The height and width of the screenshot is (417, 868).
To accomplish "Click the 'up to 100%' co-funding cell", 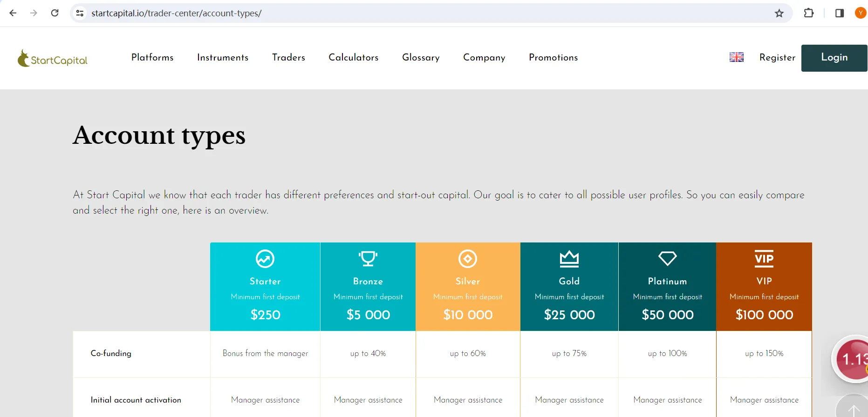I will coord(668,354).
